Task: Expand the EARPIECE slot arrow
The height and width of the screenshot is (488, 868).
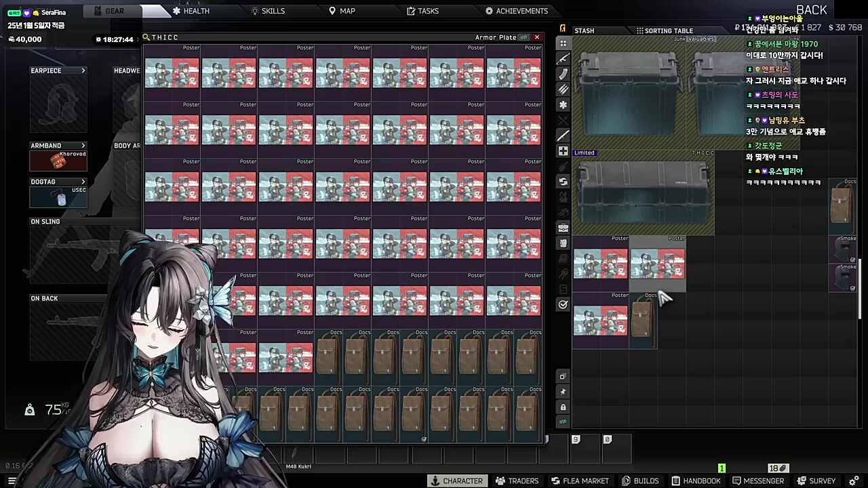Action: point(83,70)
